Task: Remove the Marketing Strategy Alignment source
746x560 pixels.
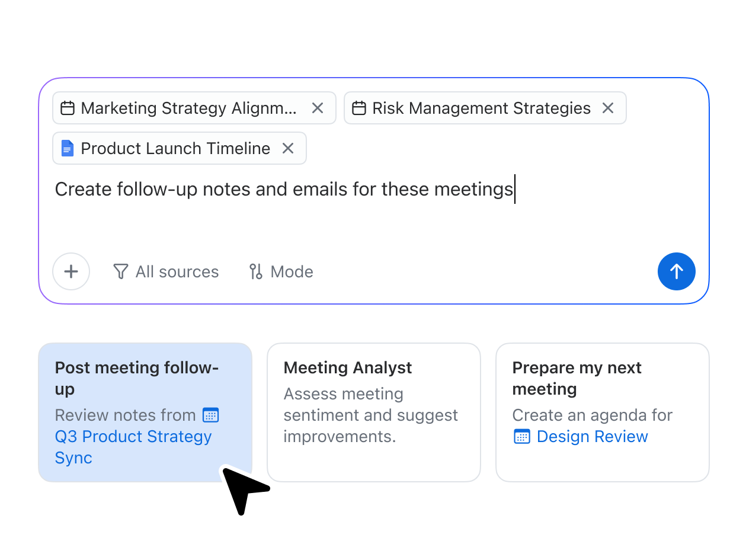Action: click(x=318, y=108)
